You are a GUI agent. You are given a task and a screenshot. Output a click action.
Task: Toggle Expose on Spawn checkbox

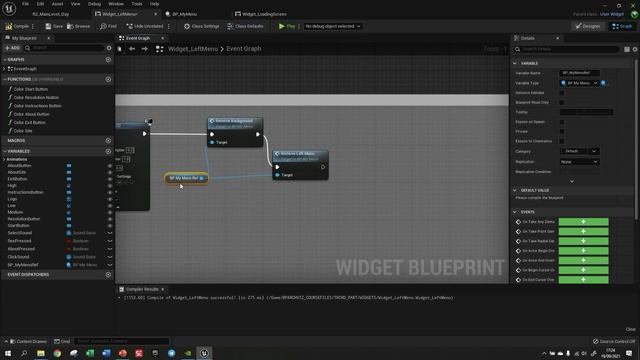click(x=562, y=122)
